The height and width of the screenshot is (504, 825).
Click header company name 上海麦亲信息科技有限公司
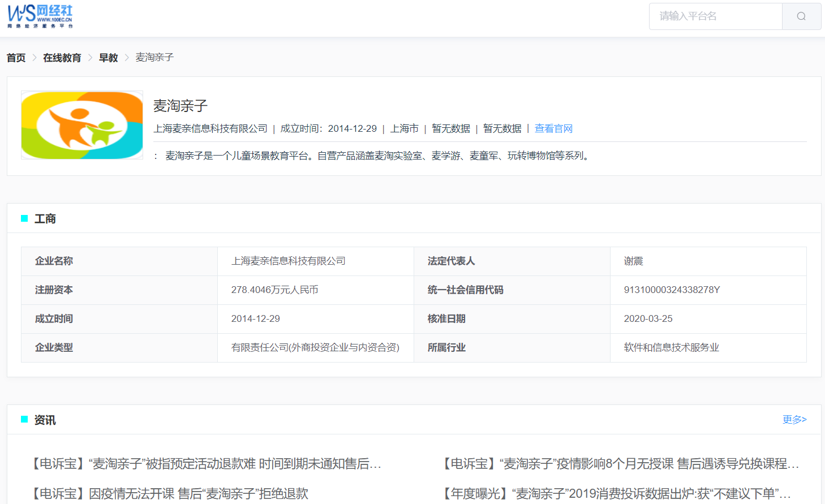[x=210, y=128]
